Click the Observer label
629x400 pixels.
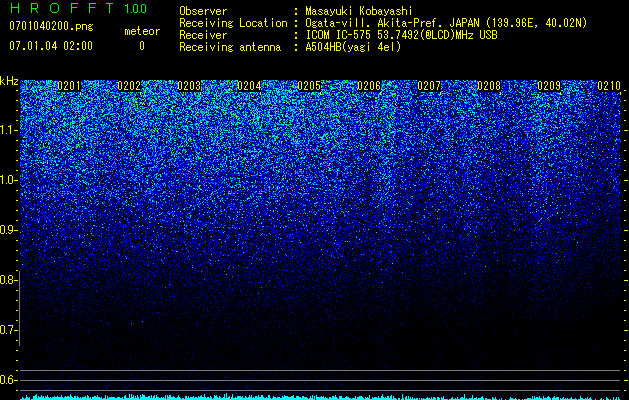203,11
